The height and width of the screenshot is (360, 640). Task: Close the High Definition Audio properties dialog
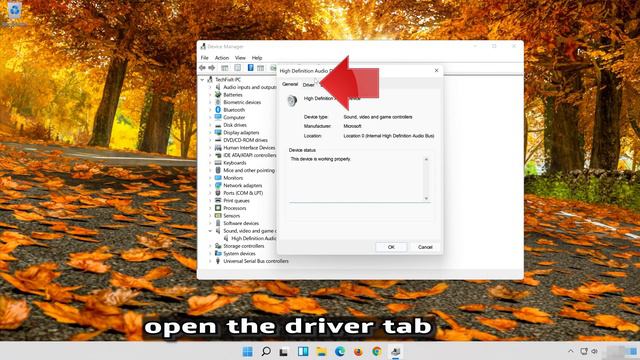coord(436,71)
